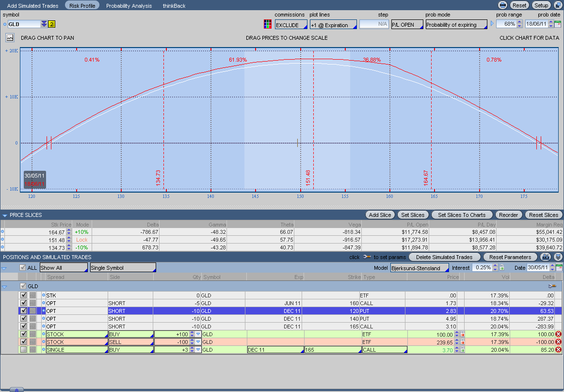
Task: Toggle the lock icon next to Interest
Action: pyautogui.click(x=502, y=268)
